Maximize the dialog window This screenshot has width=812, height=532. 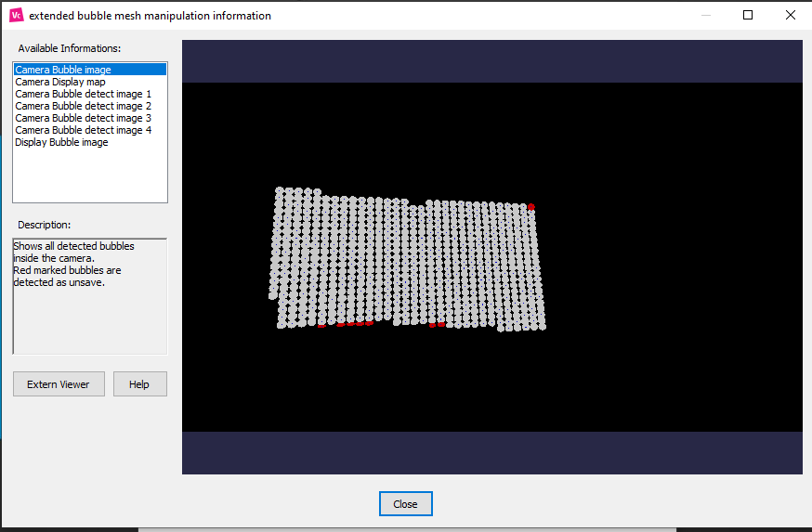pyautogui.click(x=748, y=15)
